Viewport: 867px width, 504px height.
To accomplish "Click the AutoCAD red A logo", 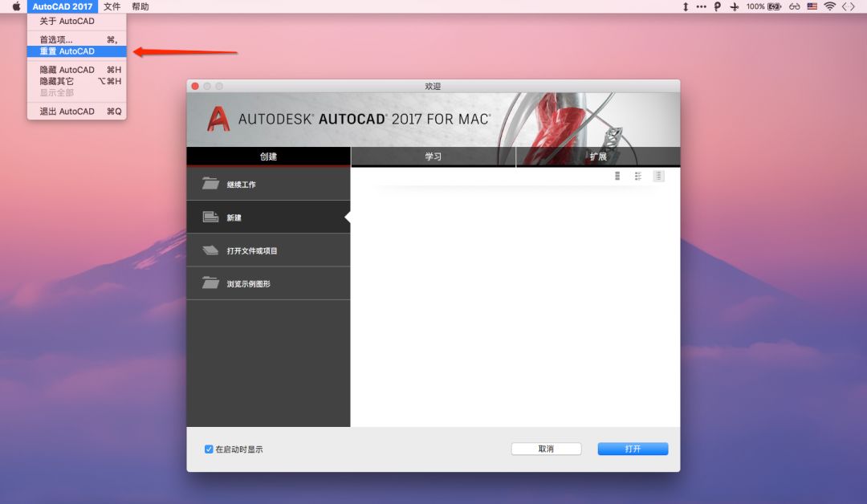I will pos(218,120).
